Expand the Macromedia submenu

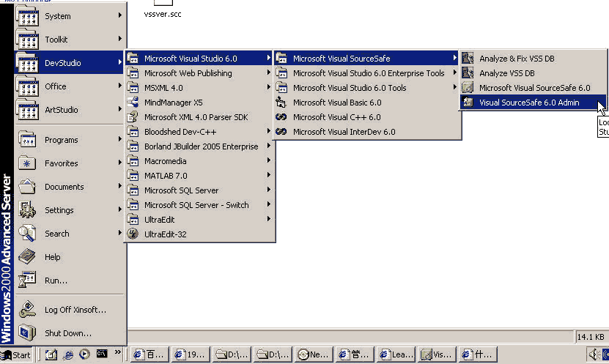click(x=200, y=161)
